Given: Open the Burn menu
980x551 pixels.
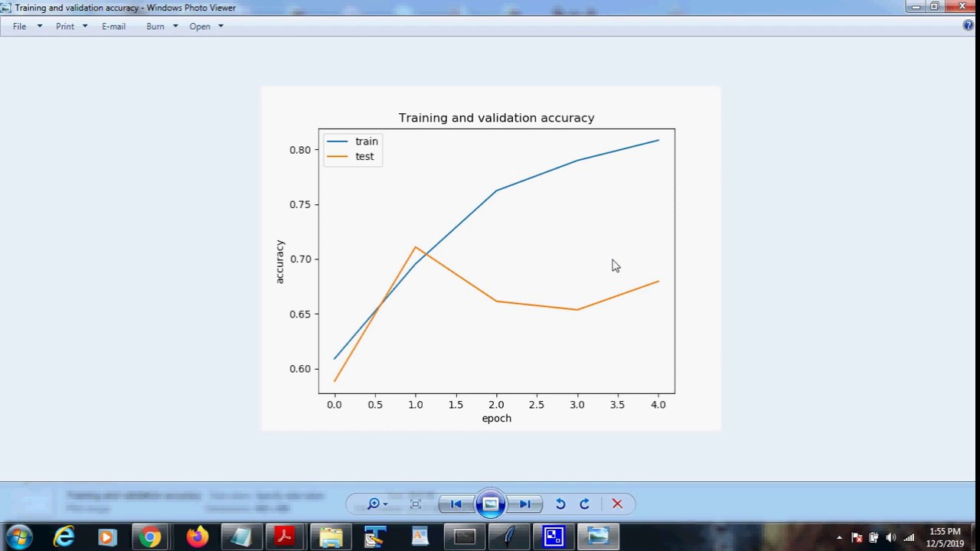Looking at the screenshot, I should point(155,26).
